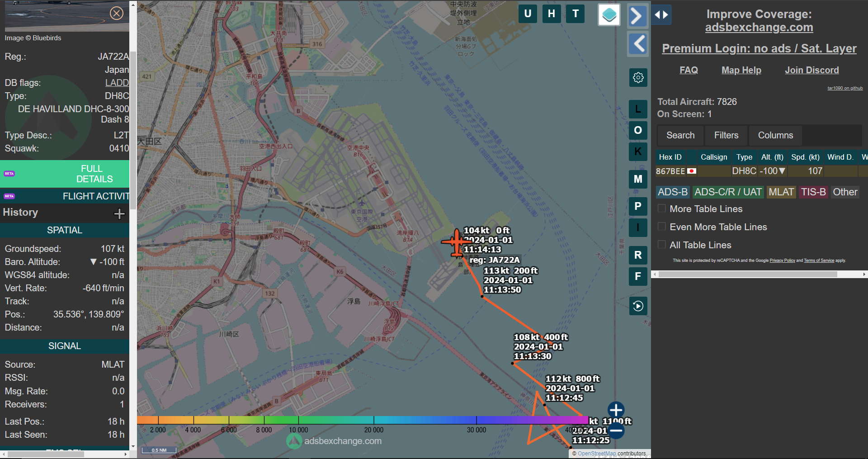Zoom out with the minus button
The width and height of the screenshot is (868, 459).
click(616, 431)
